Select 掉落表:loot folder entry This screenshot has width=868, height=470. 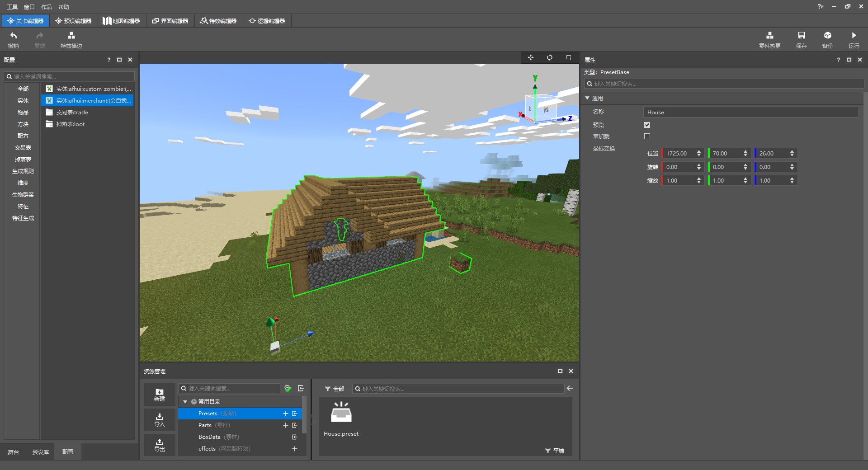click(88, 124)
